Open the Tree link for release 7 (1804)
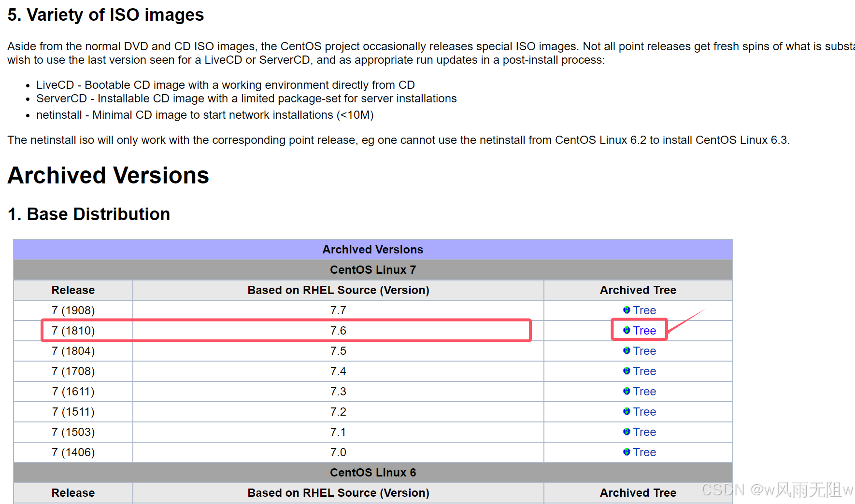 [644, 351]
